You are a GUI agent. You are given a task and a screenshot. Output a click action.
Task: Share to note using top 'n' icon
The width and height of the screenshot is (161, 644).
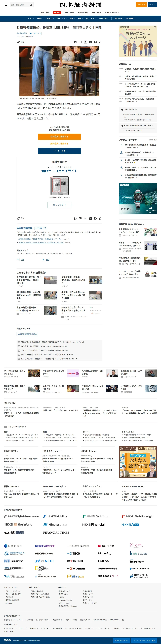pyautogui.click(x=85, y=42)
